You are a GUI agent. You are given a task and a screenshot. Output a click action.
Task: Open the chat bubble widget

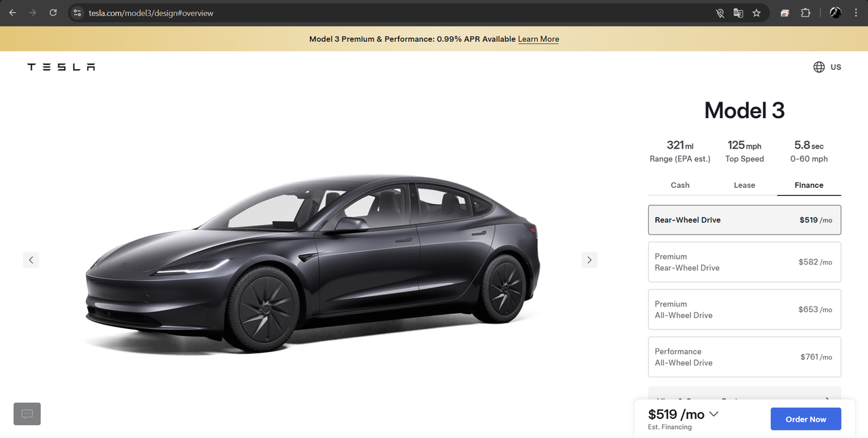[27, 414]
